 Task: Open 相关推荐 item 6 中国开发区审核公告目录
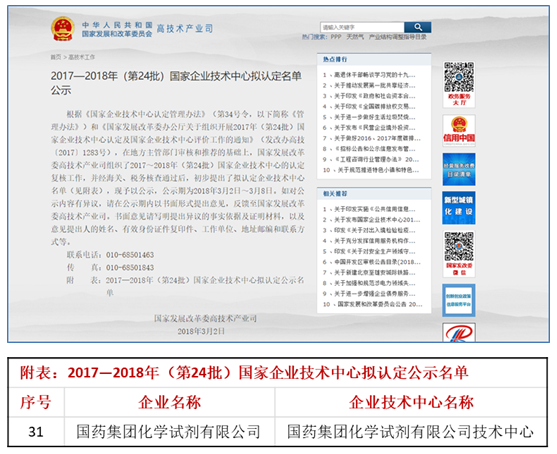pyautogui.click(x=372, y=262)
